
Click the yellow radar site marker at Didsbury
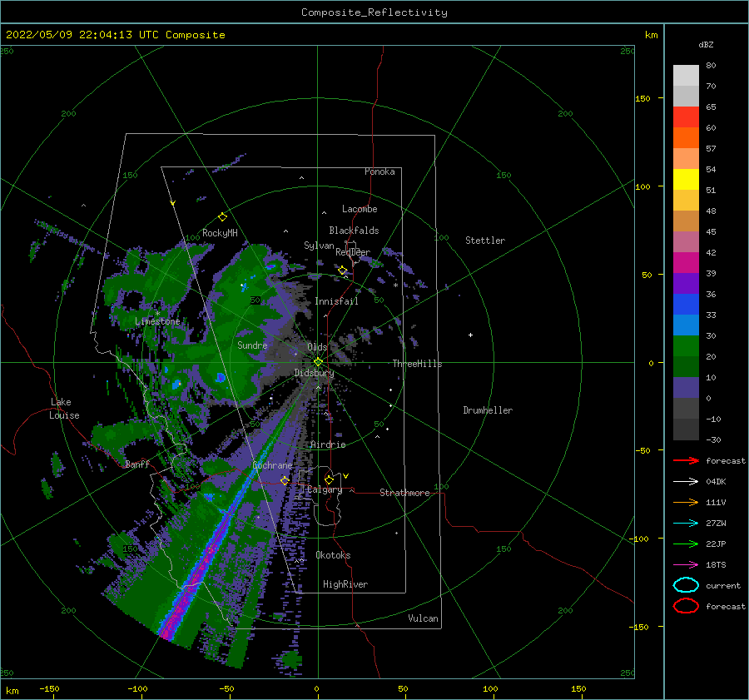318,362
